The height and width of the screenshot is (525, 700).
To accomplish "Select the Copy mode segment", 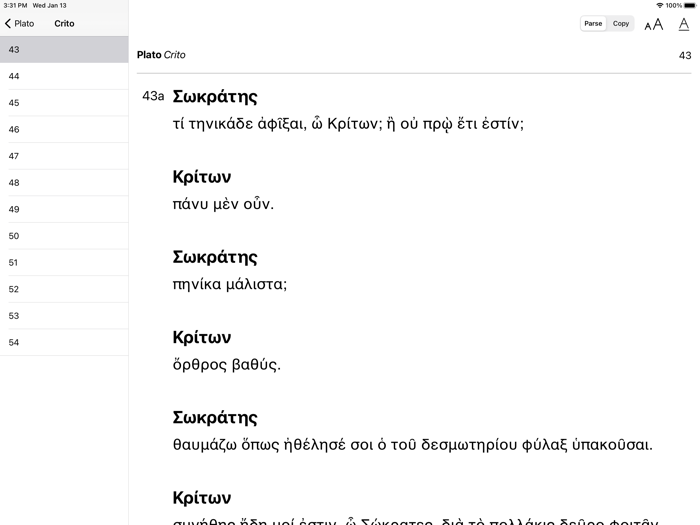I will [x=621, y=24].
